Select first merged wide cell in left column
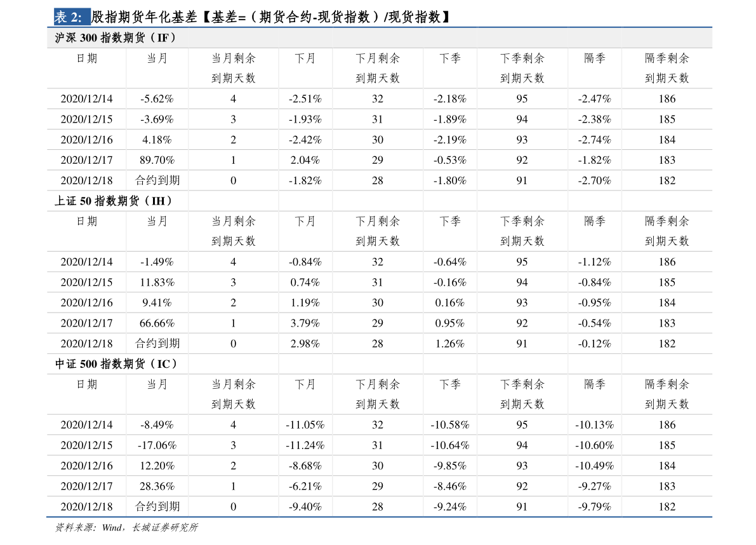756x545 pixels. [117, 201]
